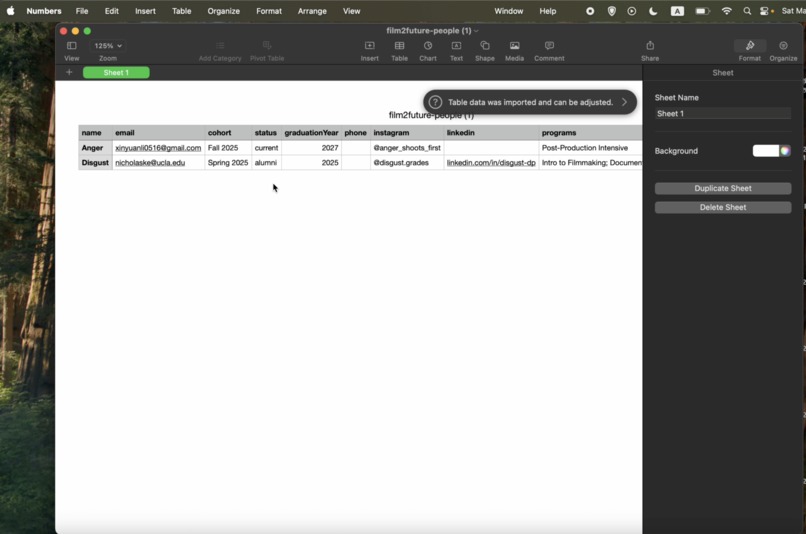This screenshot has width=806, height=534.
Task: Select the 'alumni' status cell
Action: tap(266, 163)
